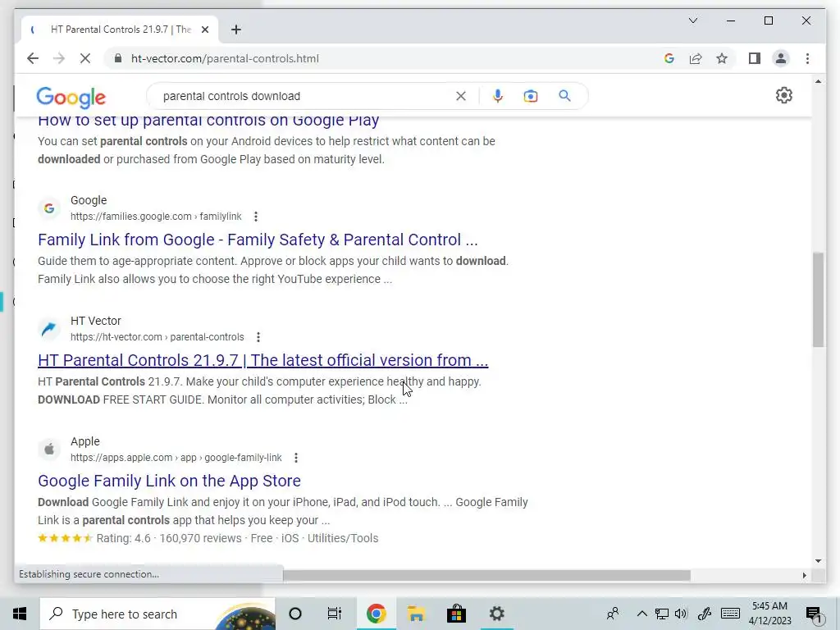Open Microsoft Store from taskbar
The height and width of the screenshot is (630, 840).
click(456, 614)
